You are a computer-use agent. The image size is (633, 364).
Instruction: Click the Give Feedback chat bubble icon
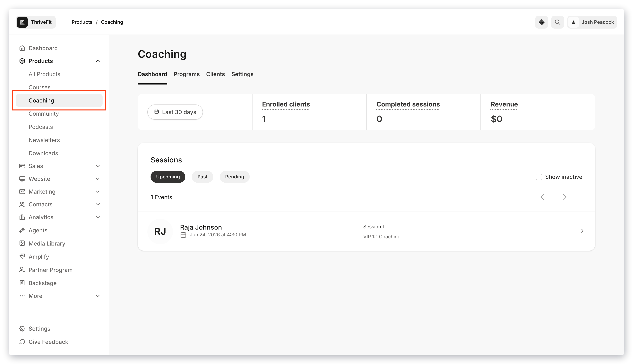coord(22,342)
